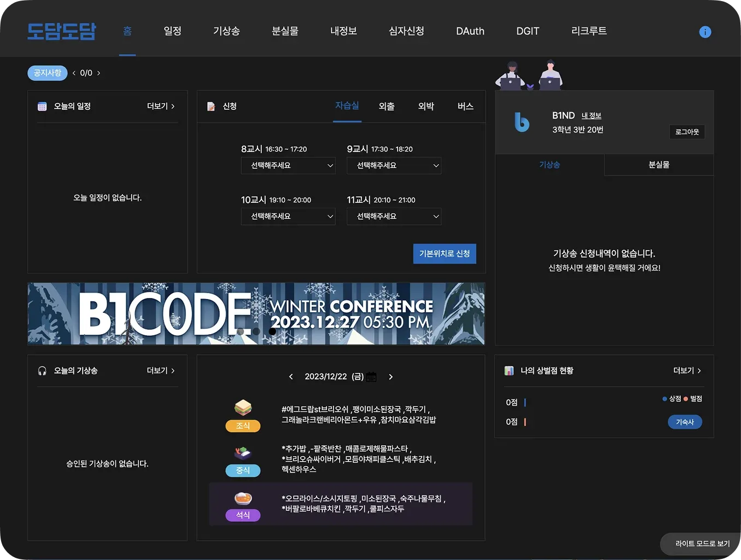Click the headphones icon beside 오늘의 기상송
Image resolution: width=741 pixels, height=560 pixels.
[x=42, y=371]
